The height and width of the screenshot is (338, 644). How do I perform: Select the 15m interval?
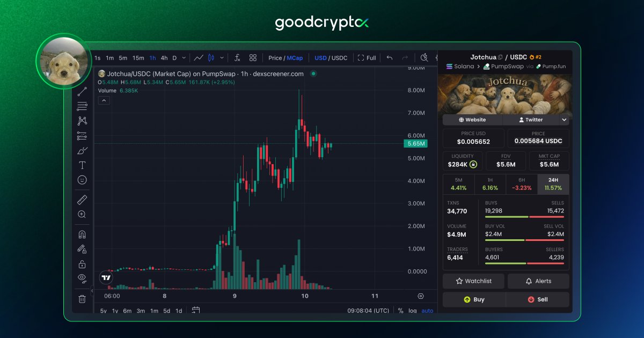point(138,58)
